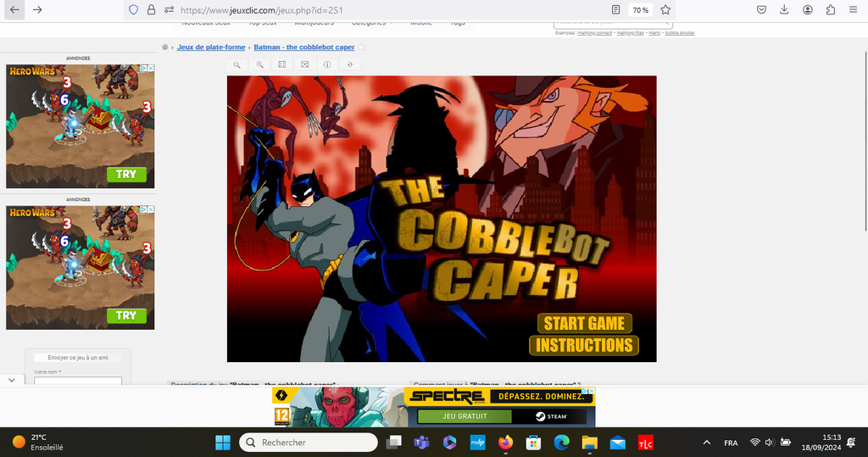
Task: Open AdChoices info on lower Hero Wars ad
Action: (143, 209)
